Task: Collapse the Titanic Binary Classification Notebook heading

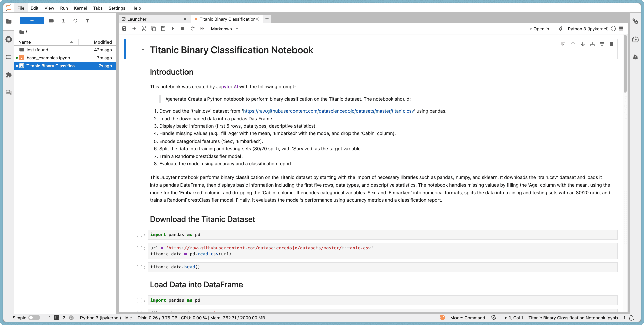Action: click(143, 50)
